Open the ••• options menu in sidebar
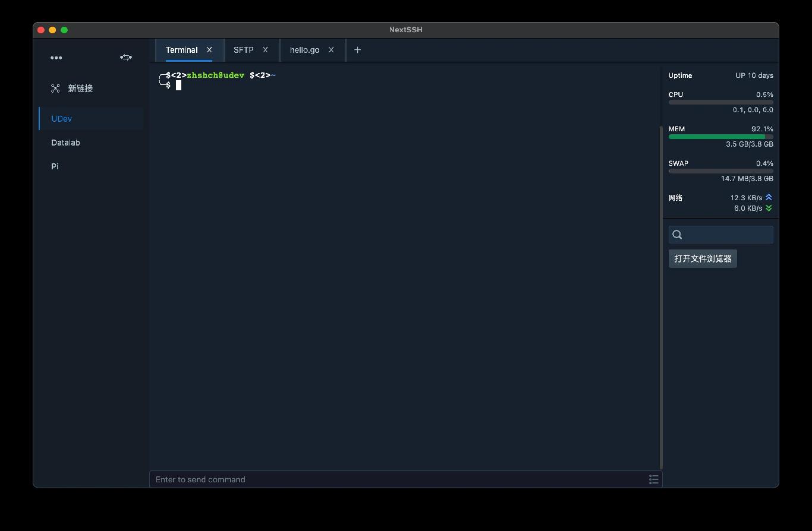The width and height of the screenshot is (812, 531). click(x=56, y=58)
